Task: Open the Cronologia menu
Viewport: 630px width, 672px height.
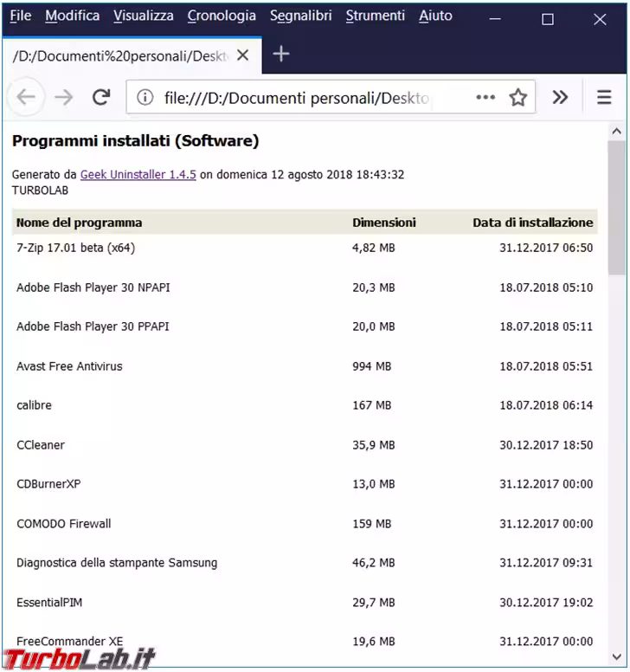Action: pos(222,16)
